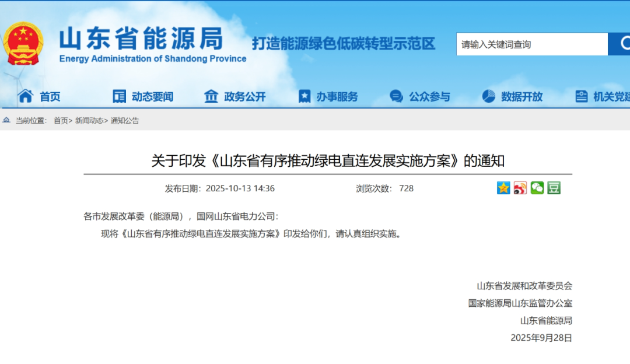Click the house icon beside 首页
The width and height of the screenshot is (630, 364).
(x=25, y=96)
